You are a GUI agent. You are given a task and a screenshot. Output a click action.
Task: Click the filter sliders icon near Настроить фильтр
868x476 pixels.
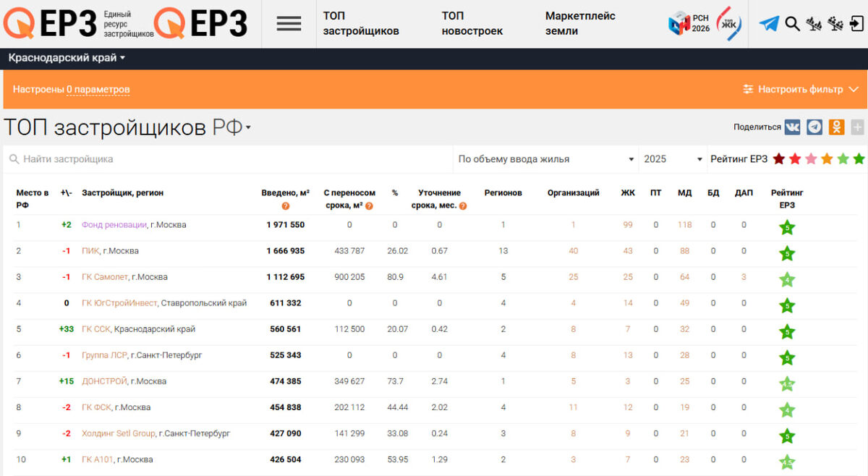(748, 90)
